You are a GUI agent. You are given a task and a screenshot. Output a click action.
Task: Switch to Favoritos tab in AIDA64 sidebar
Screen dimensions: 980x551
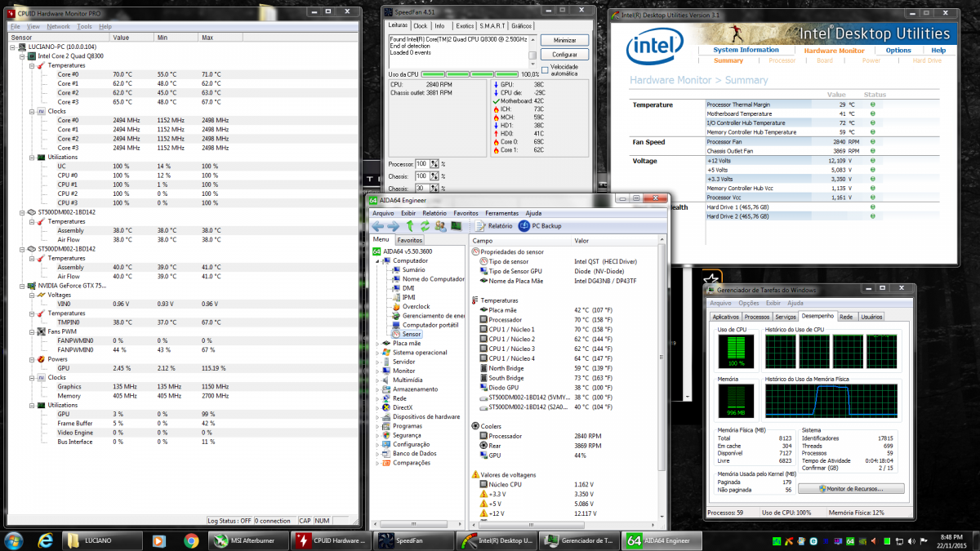pos(410,240)
